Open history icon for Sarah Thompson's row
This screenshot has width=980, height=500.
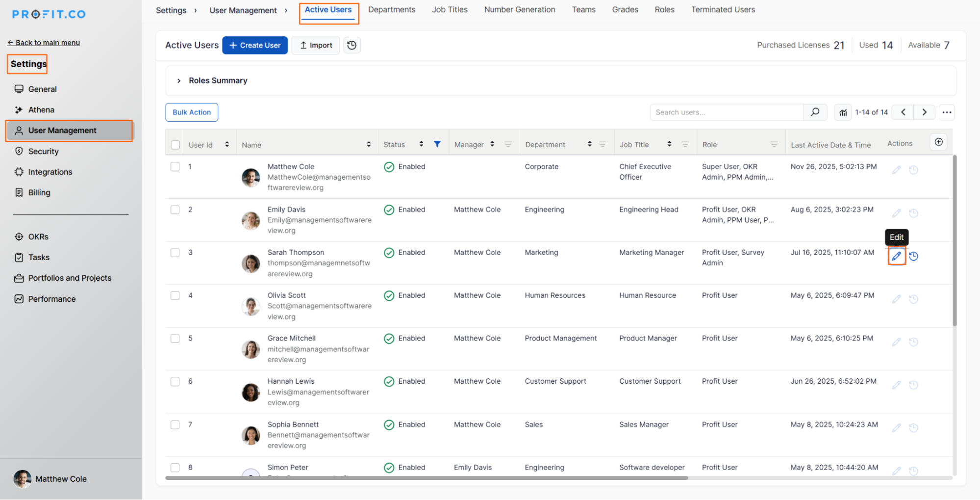point(913,256)
